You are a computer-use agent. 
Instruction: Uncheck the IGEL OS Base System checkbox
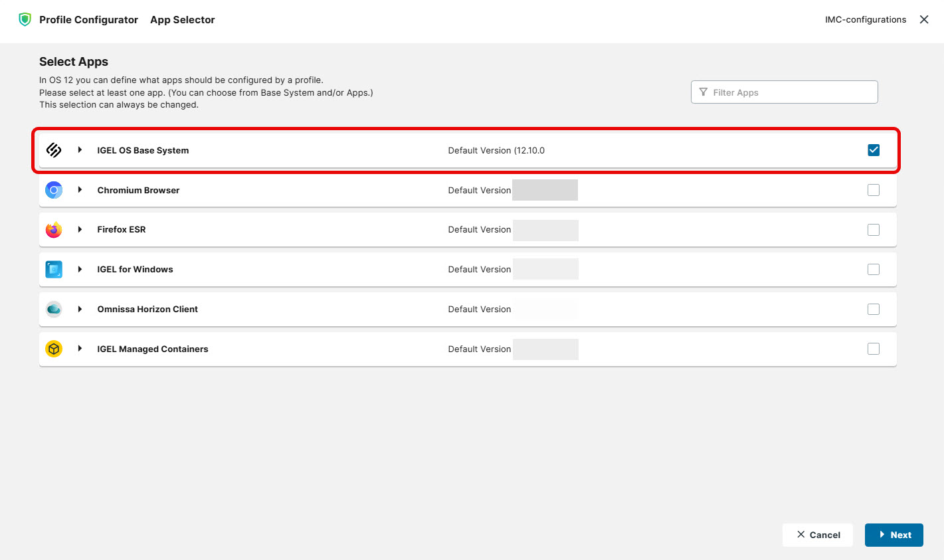pos(874,150)
